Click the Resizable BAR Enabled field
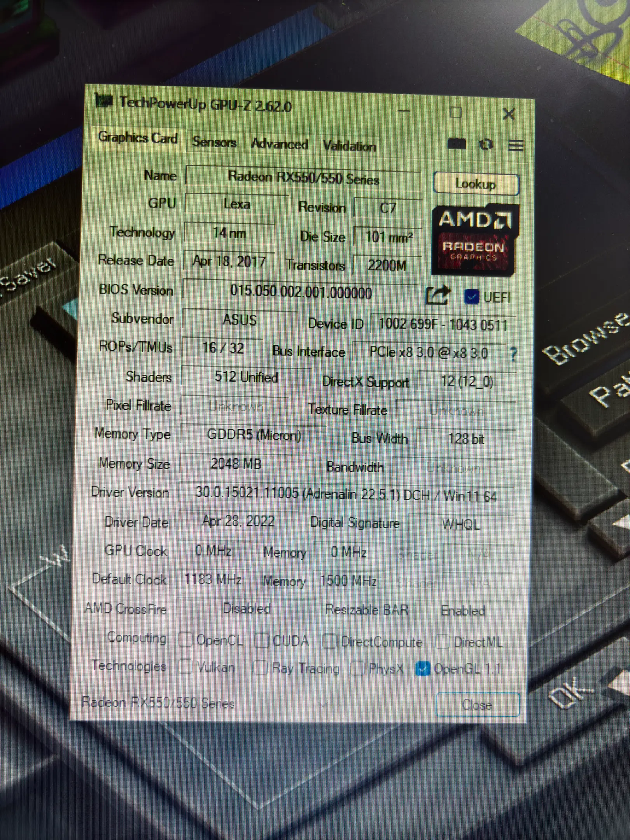This screenshot has width=630, height=840. click(463, 611)
